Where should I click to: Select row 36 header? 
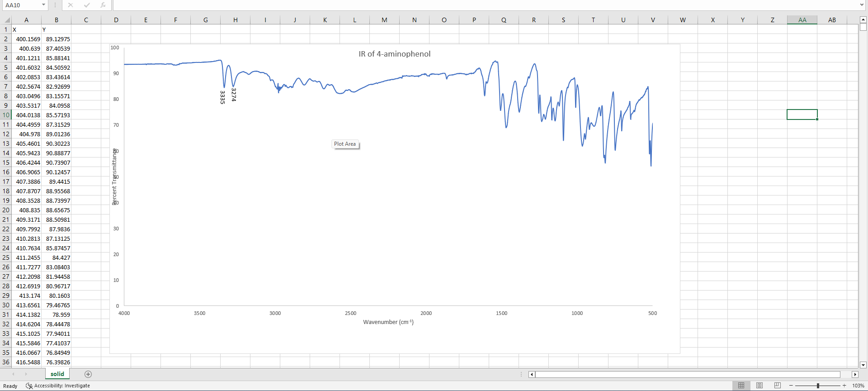click(6, 362)
